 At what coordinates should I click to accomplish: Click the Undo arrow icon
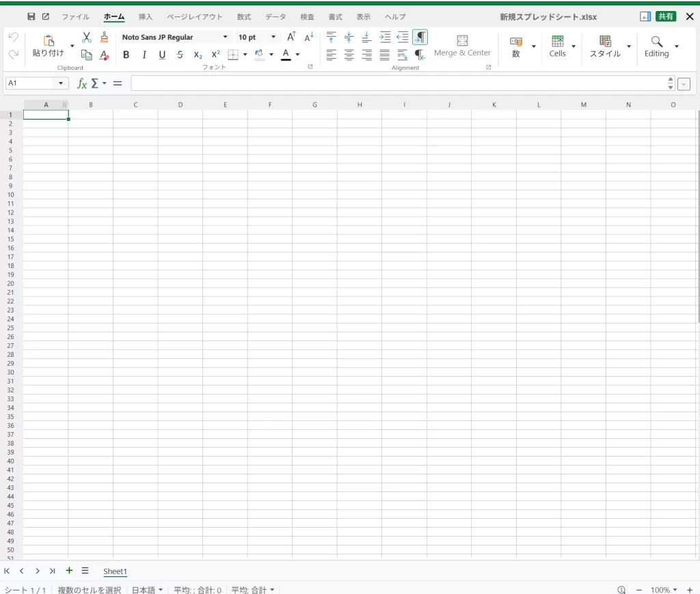13,38
